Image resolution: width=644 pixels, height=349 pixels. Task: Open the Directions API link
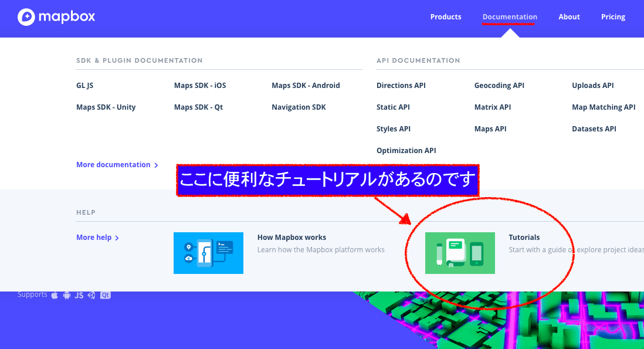pos(401,85)
